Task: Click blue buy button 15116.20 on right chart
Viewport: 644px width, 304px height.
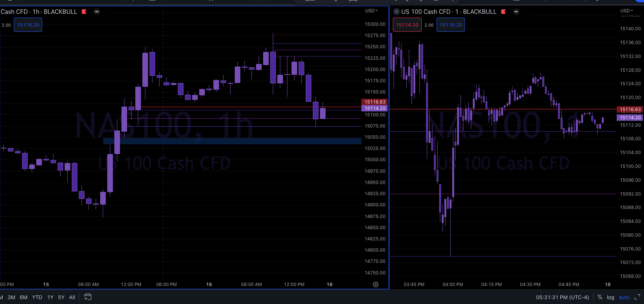Action: click(451, 25)
